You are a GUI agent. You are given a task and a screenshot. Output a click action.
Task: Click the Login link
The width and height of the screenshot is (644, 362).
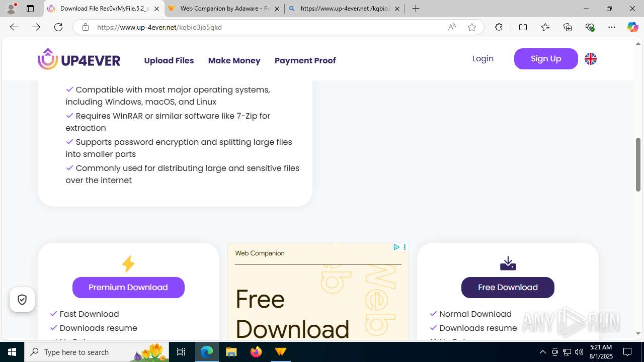[483, 58]
